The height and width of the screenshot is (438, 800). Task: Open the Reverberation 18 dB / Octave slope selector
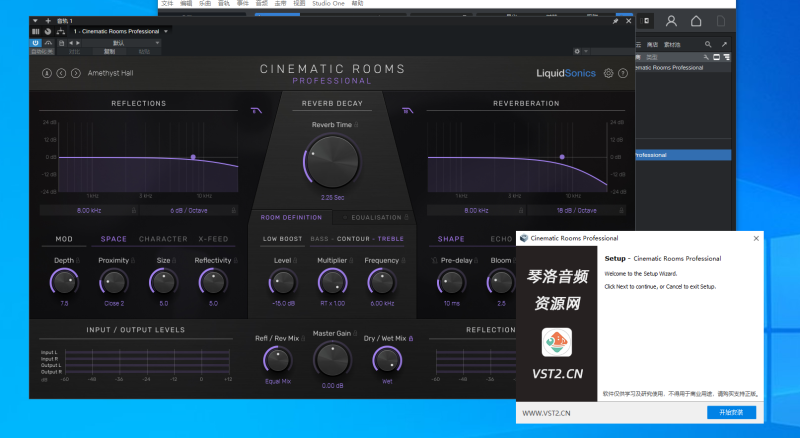pos(577,210)
